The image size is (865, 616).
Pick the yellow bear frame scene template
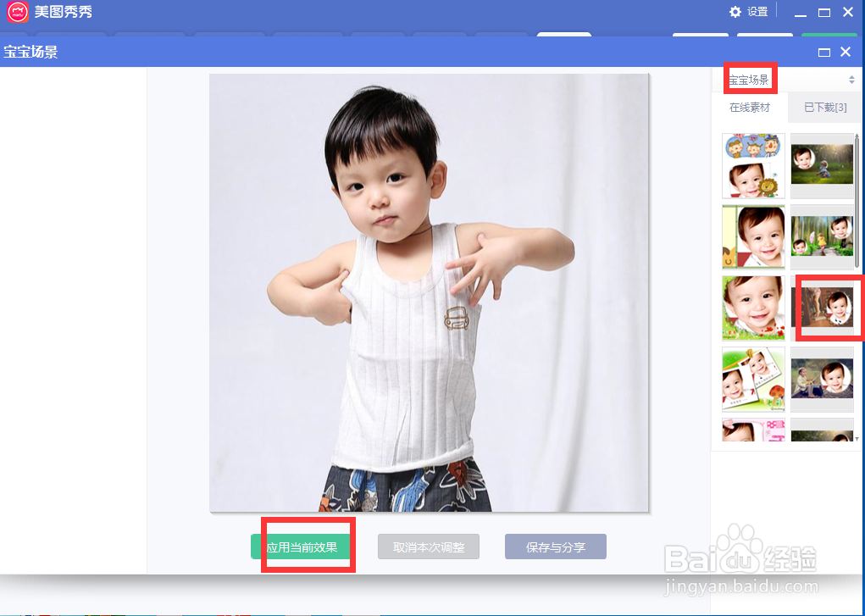(753, 236)
